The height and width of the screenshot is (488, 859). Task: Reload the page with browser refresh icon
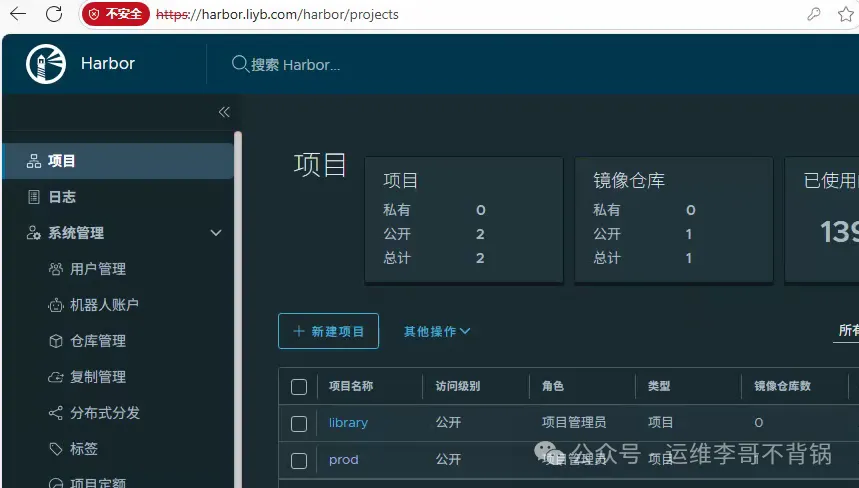coord(54,14)
